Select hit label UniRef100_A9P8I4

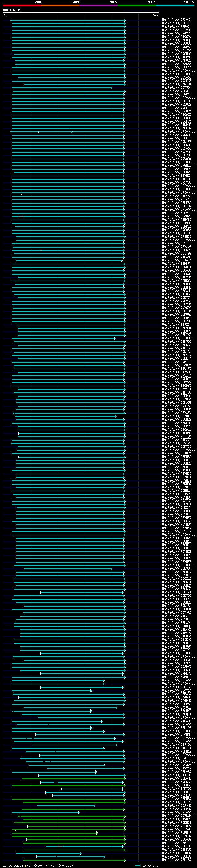coord(177,26)
